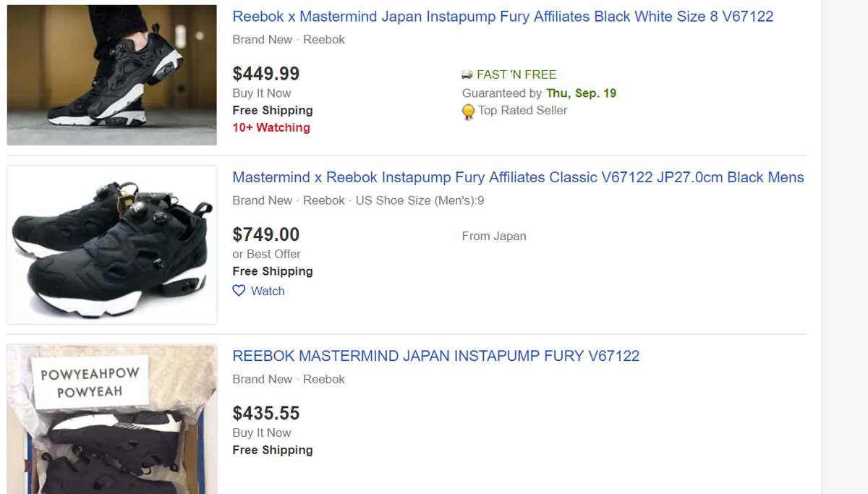
Task: Click the red 10+ Watching text
Action: coord(271,127)
